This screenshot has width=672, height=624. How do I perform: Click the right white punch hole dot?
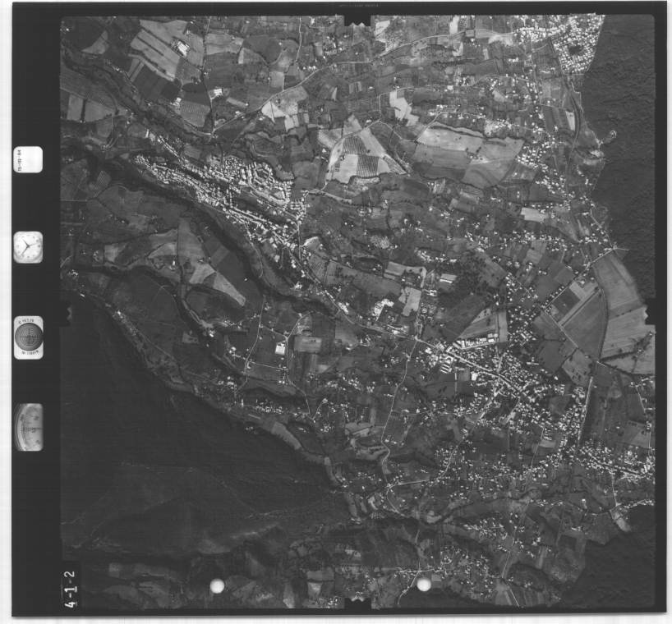[x=424, y=584]
